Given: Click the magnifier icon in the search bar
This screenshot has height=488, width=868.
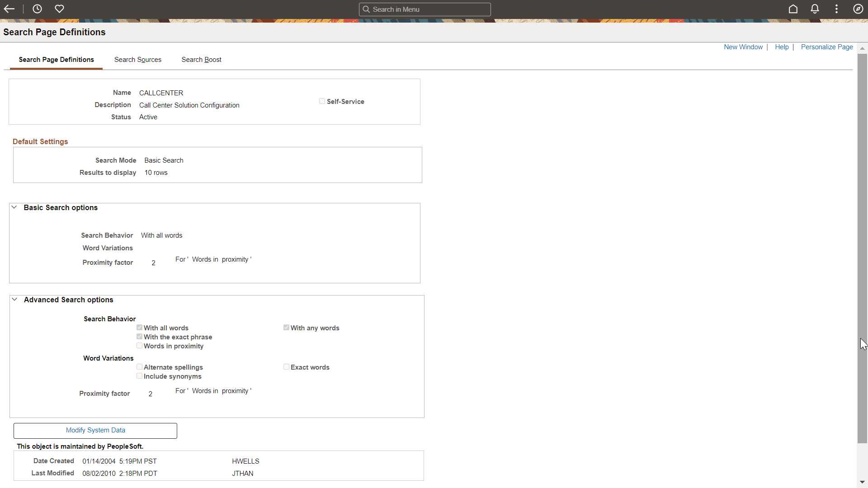Looking at the screenshot, I should [x=367, y=9].
